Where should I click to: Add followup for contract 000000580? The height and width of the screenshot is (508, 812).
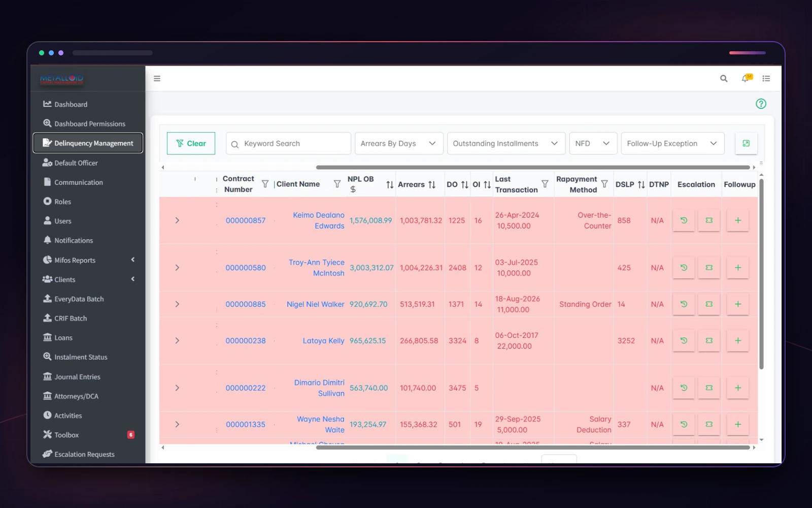pyautogui.click(x=738, y=268)
